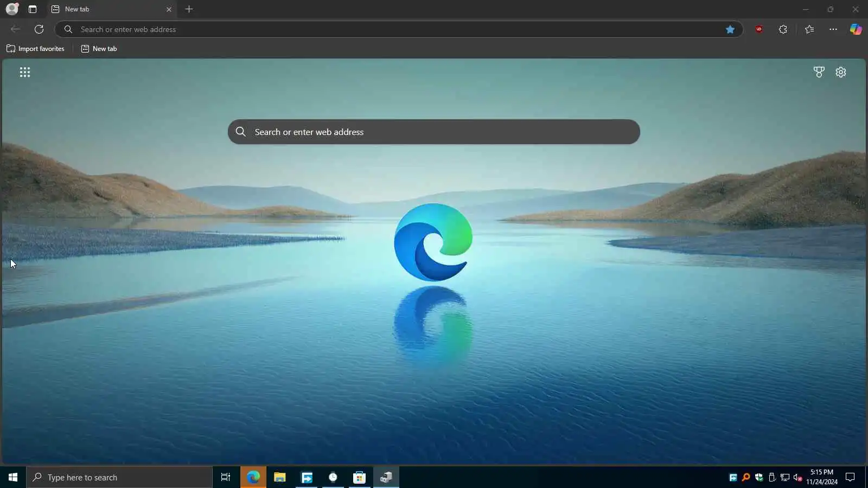Add a new tab with the plus button
Viewport: 868px width, 488px height.
tap(189, 9)
